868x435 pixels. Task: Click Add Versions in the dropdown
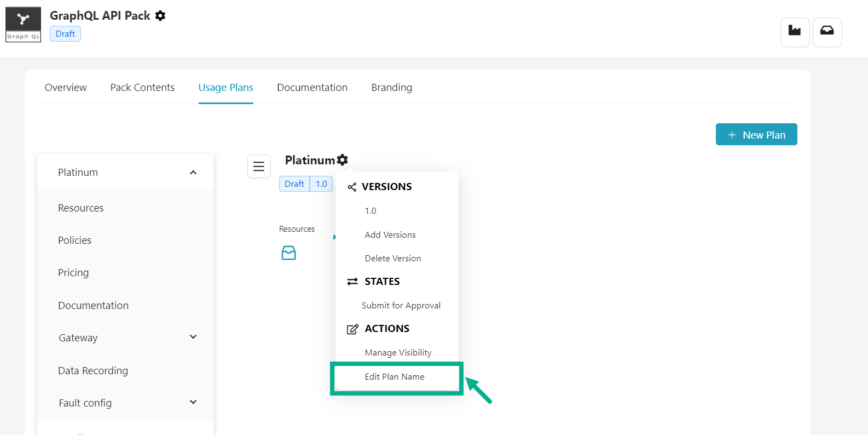pos(390,235)
